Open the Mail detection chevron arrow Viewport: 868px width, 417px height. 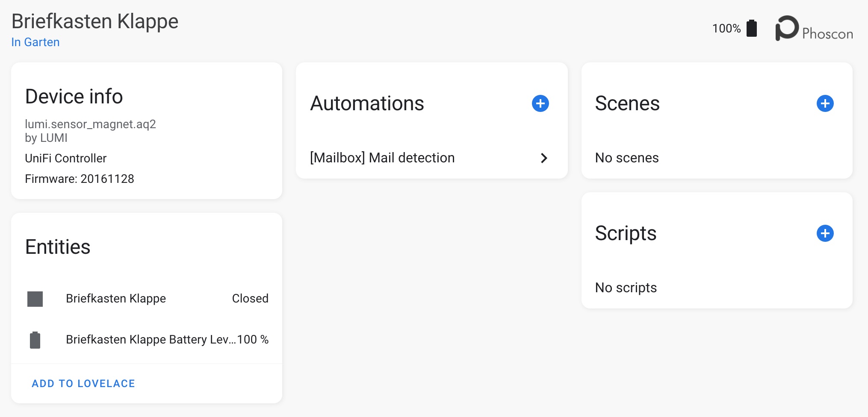pos(544,158)
